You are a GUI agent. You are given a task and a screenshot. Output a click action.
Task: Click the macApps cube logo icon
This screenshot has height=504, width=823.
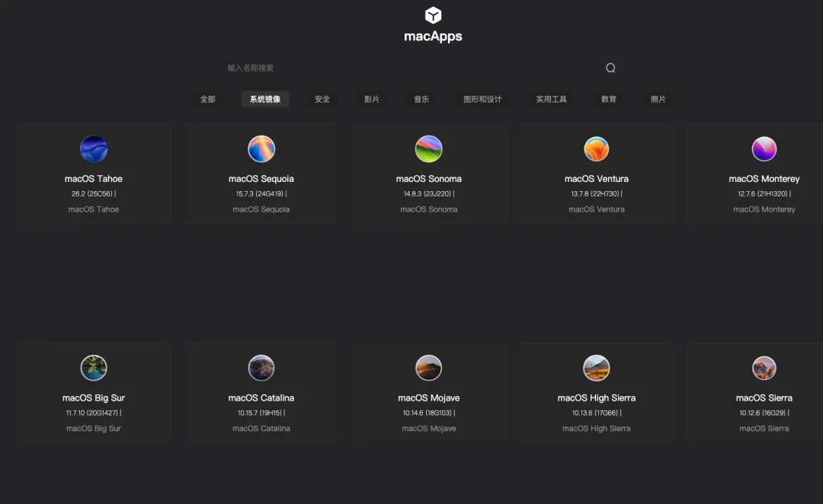tap(433, 15)
